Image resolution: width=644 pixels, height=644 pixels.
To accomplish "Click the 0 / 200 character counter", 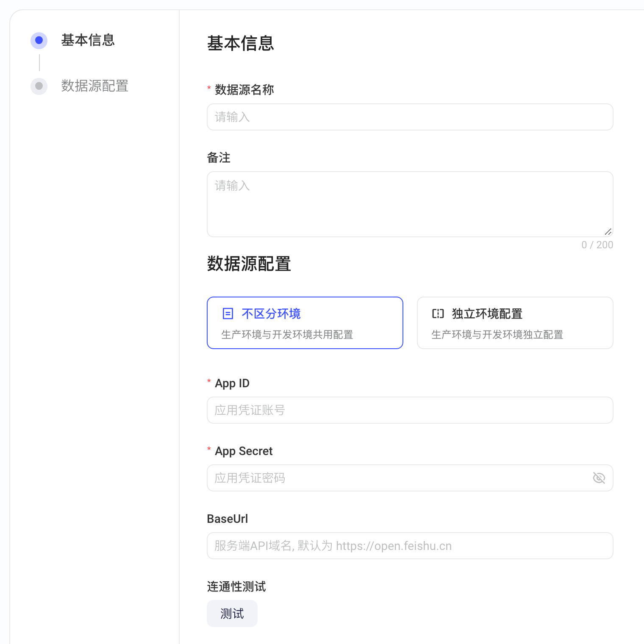I will click(x=597, y=245).
